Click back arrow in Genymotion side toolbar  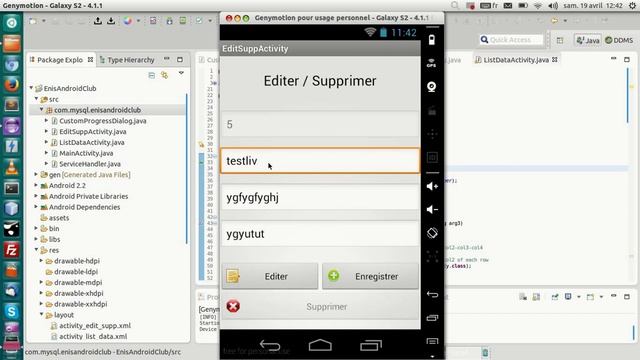click(x=432, y=294)
